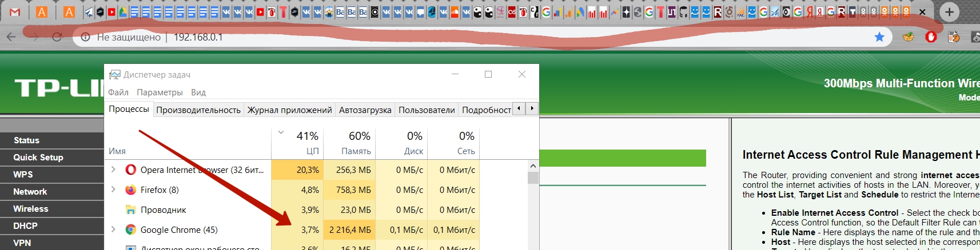Screen dimensions: 980x250
Task: Click the process list scrollbar up arrow
Action: (x=533, y=166)
